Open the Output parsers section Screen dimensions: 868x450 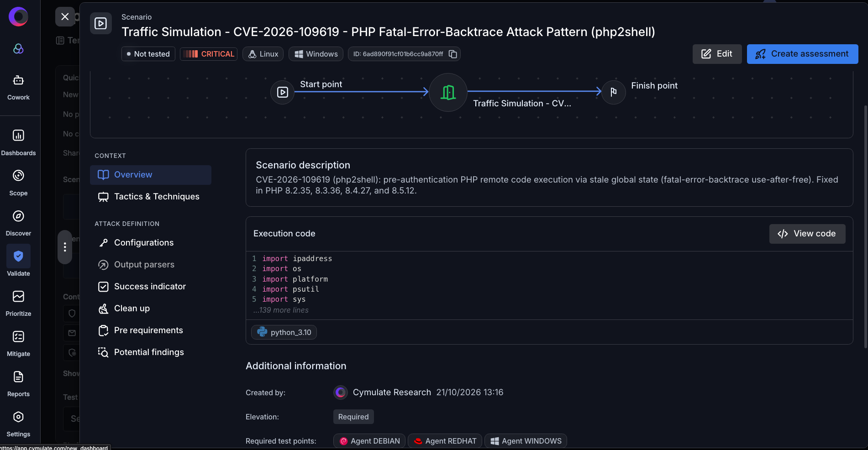pos(151,265)
